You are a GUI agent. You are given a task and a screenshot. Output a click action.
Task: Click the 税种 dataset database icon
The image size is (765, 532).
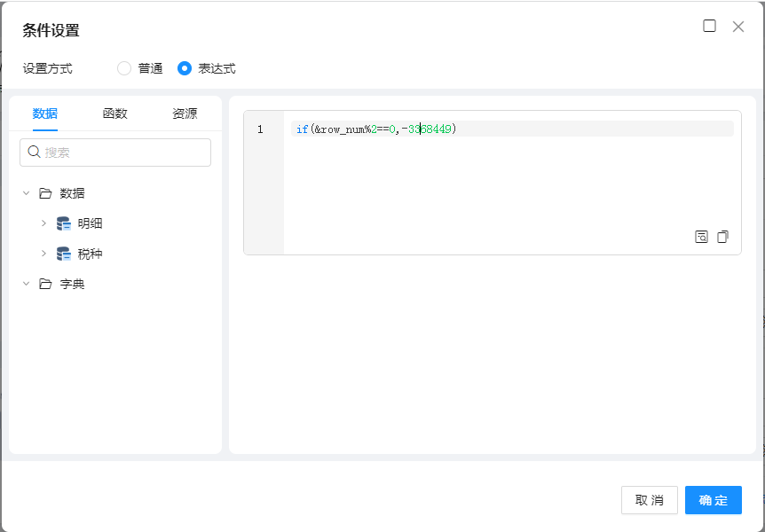pyautogui.click(x=64, y=254)
